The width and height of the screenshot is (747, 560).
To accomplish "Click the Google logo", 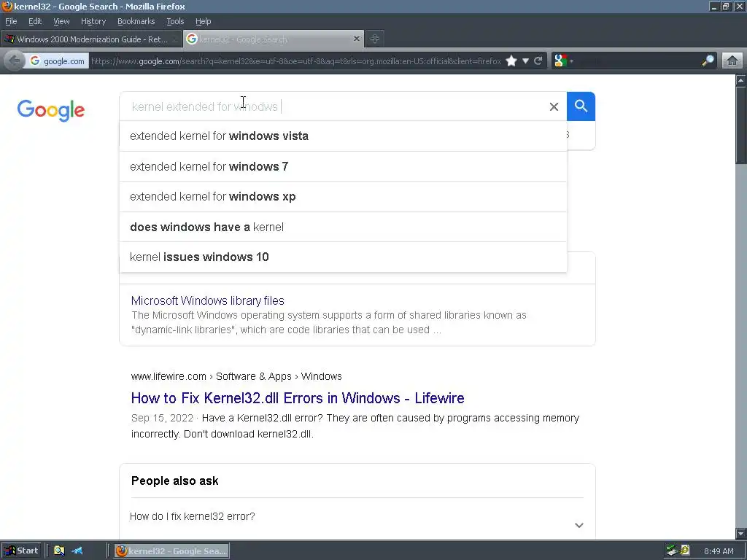I will pyautogui.click(x=51, y=111).
